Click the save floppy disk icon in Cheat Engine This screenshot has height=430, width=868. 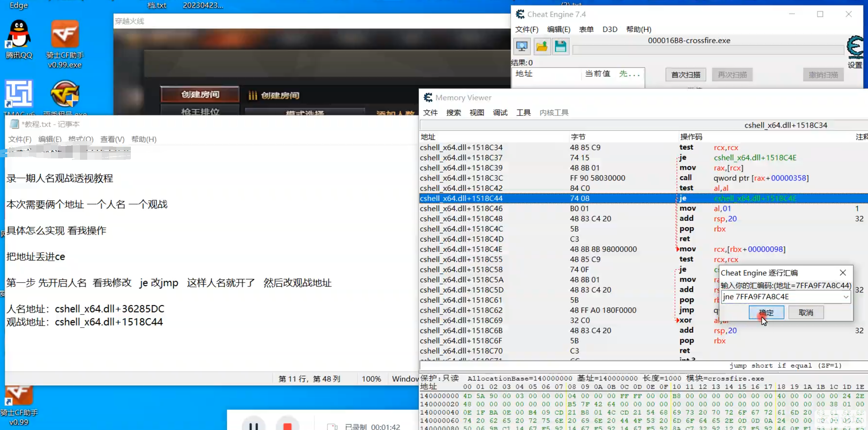click(560, 46)
